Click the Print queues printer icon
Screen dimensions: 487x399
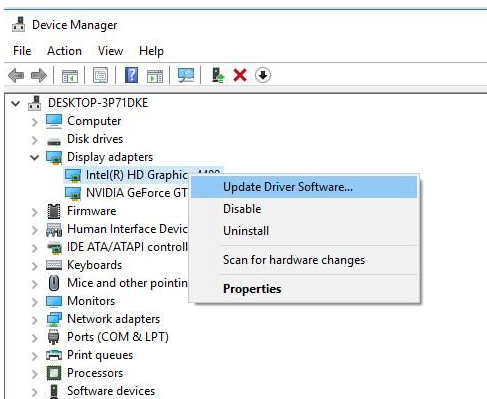pyautogui.click(x=54, y=355)
